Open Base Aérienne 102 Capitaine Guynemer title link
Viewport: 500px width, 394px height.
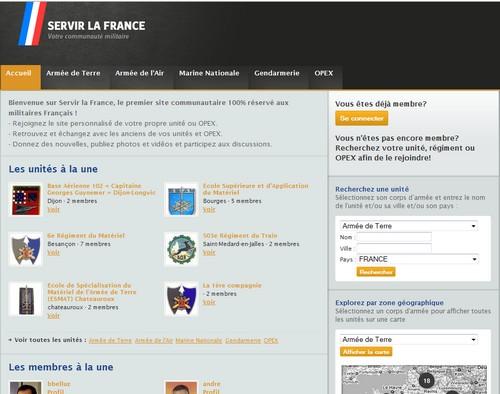point(101,189)
